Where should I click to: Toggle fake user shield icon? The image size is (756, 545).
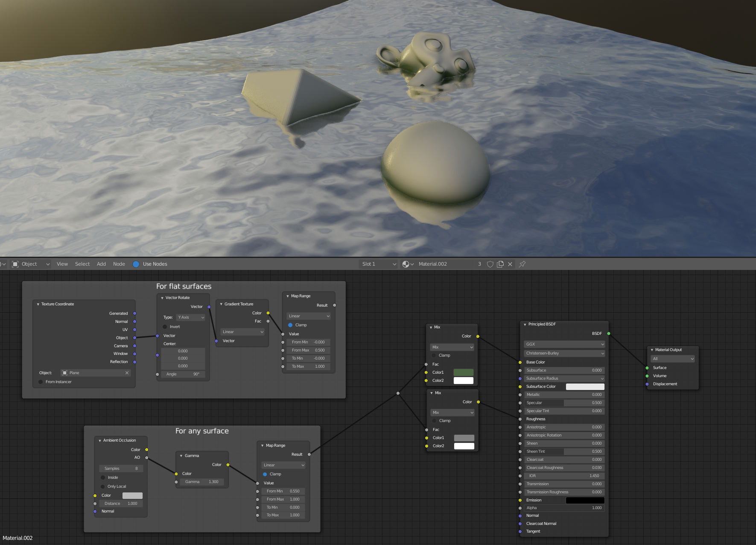click(490, 264)
